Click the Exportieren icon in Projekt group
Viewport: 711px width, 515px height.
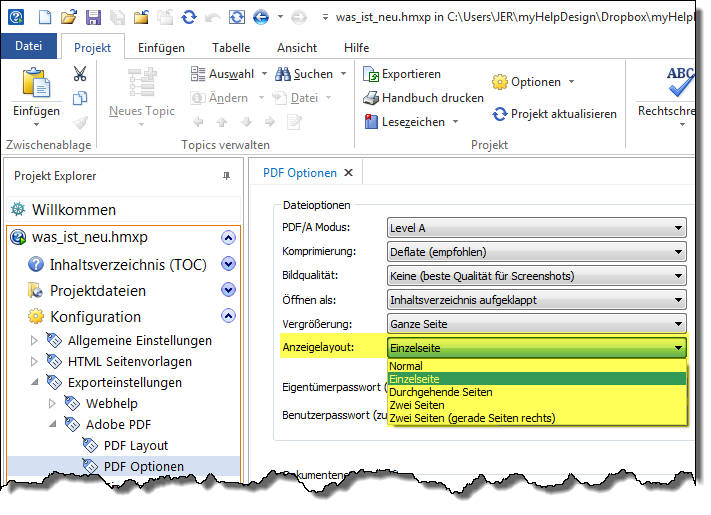tap(372, 74)
